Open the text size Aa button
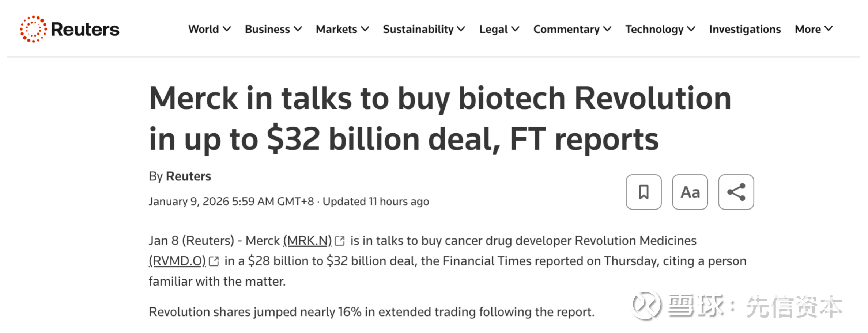The width and height of the screenshot is (868, 333). click(690, 192)
